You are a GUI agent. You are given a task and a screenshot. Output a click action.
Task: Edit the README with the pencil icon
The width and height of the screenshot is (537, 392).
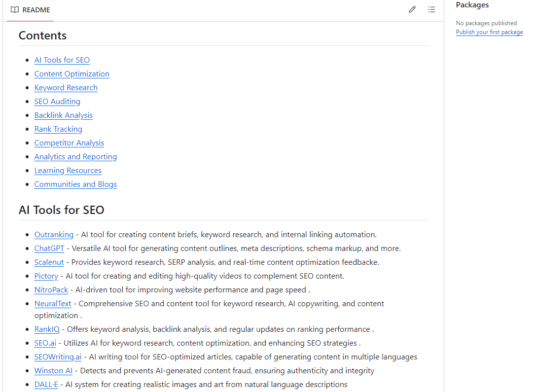[412, 9]
